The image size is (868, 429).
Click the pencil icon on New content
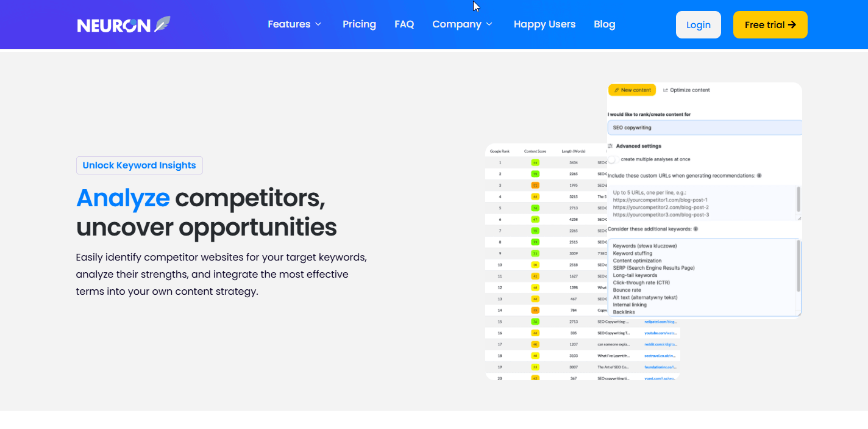(617, 90)
